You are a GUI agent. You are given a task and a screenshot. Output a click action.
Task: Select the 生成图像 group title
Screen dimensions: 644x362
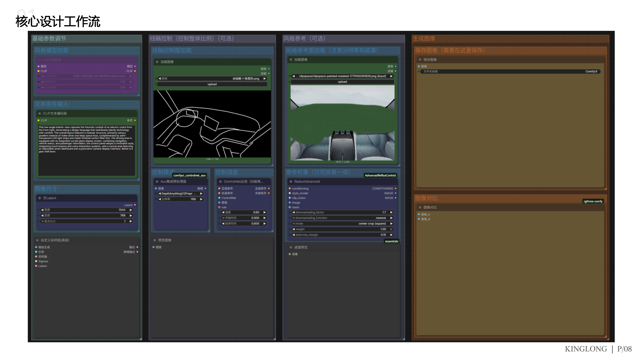point(424,39)
